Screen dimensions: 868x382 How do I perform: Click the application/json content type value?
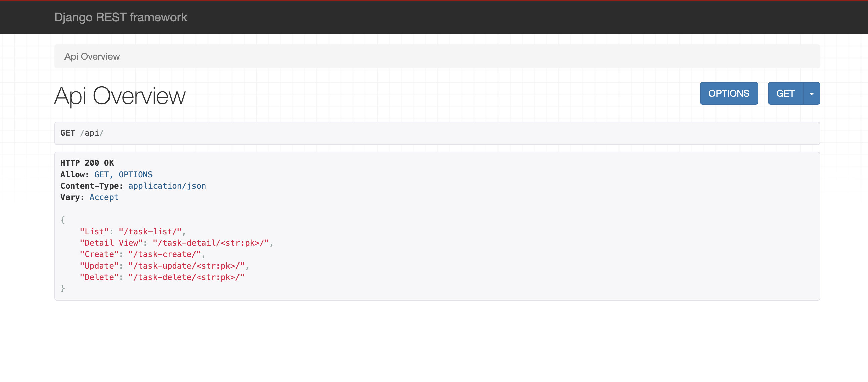point(167,186)
